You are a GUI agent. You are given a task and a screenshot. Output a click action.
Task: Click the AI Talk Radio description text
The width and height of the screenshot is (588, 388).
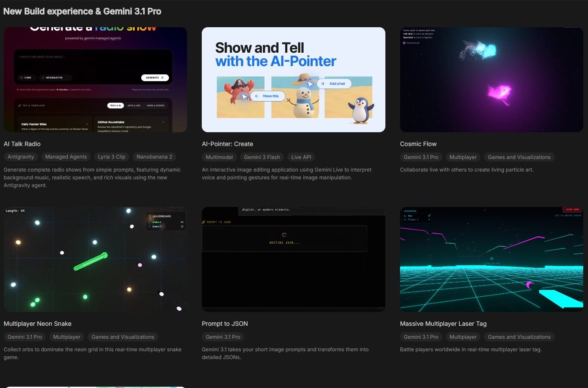click(x=92, y=178)
